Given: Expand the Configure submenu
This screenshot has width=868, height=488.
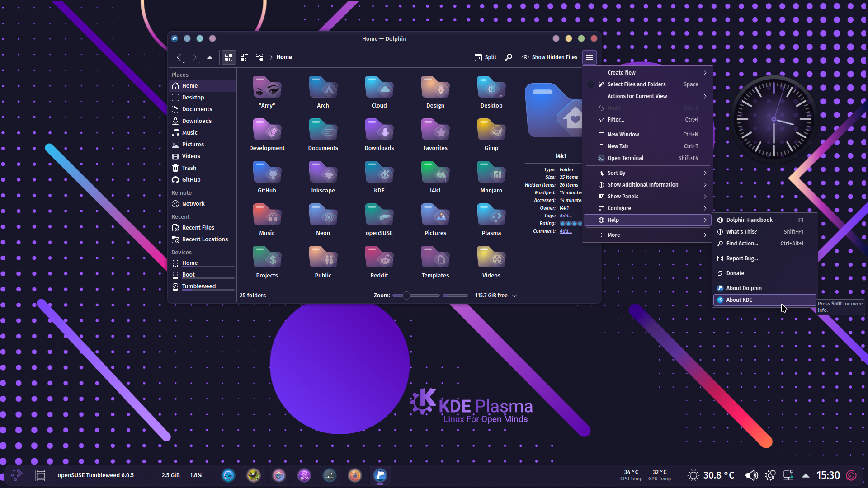Looking at the screenshot, I should (x=648, y=208).
